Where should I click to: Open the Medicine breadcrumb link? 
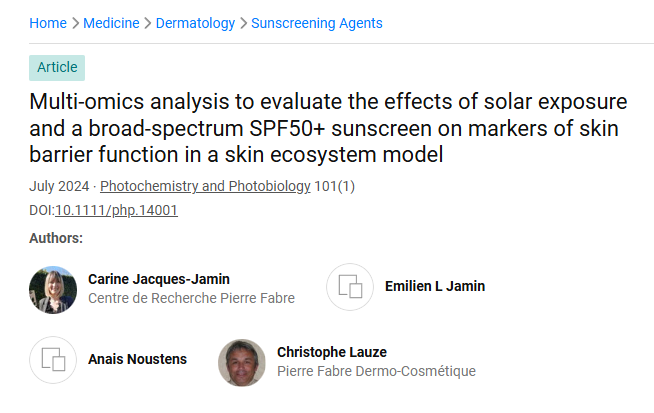(x=111, y=23)
